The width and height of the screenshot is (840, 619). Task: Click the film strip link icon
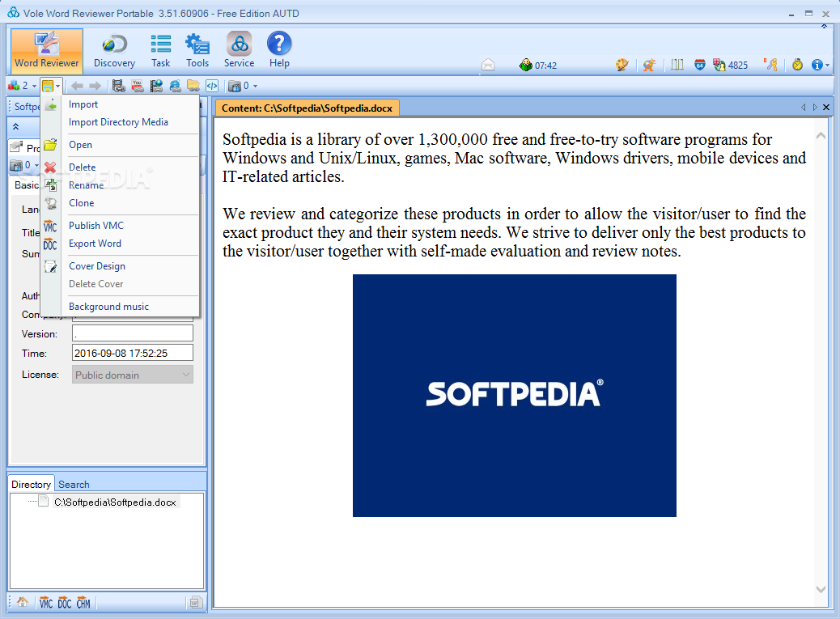pos(119,86)
